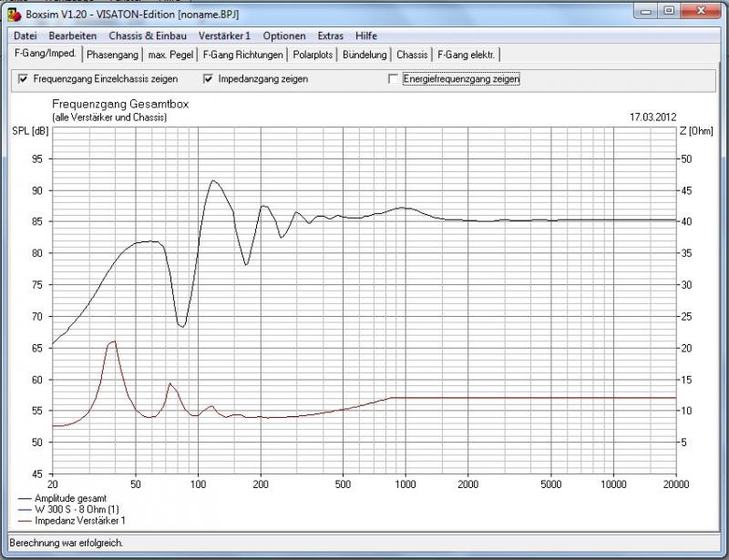Click the Boxsim application icon in title bar
Viewport: 729px width, 560px height.
pos(14,15)
